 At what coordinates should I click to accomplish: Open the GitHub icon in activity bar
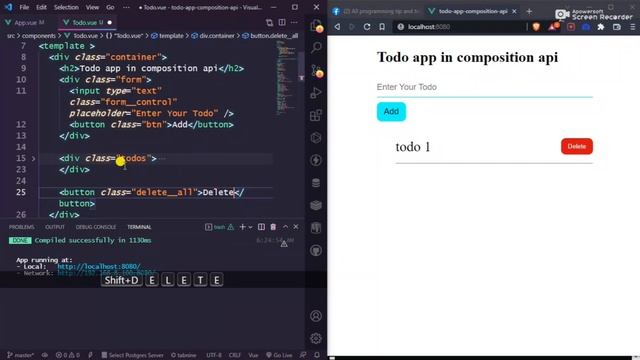[x=316, y=250]
